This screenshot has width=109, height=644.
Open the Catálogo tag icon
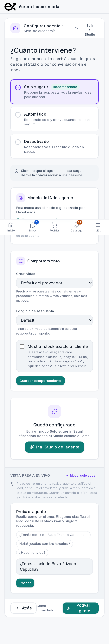point(76,225)
